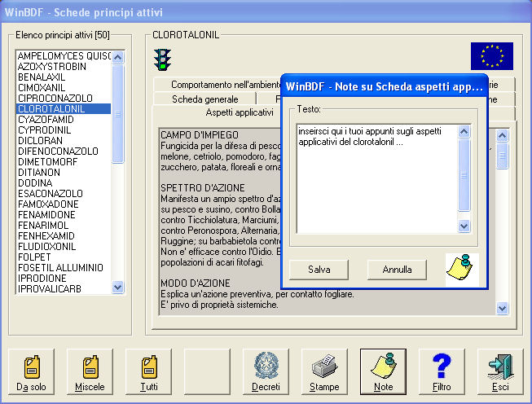The height and width of the screenshot is (404, 532).
Task: Select the Aspetti applicativi tab
Action: coord(240,112)
